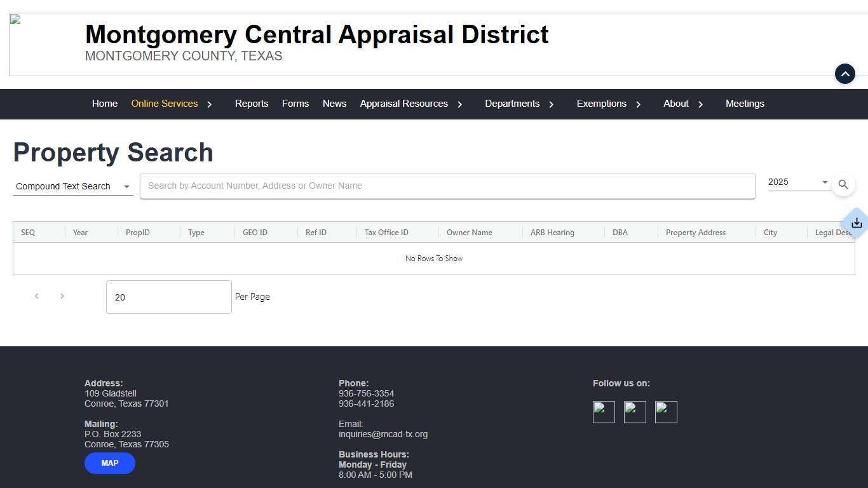Expand the Exemptions menu
The height and width of the screenshot is (488, 868).
pyautogui.click(x=639, y=104)
